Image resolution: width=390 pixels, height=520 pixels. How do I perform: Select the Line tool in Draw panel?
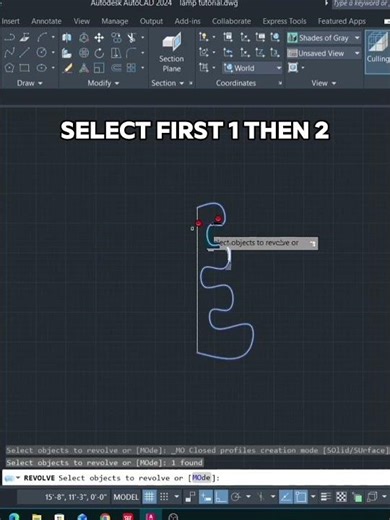pyautogui.click(x=24, y=53)
